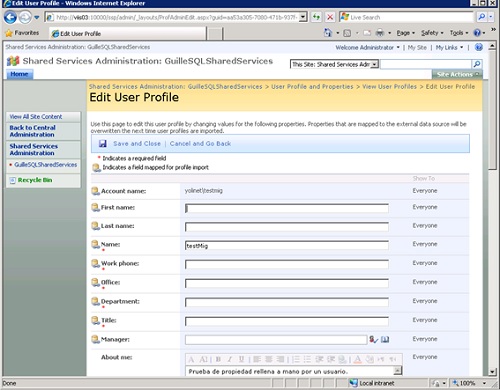Click Font Color icon in About me toolbar
500x390 pixels.
(x=358, y=359)
